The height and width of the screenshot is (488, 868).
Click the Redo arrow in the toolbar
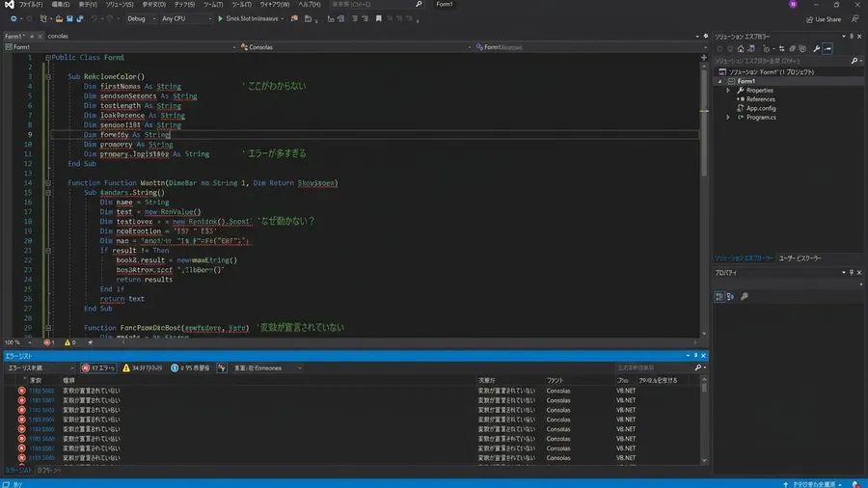110,19
